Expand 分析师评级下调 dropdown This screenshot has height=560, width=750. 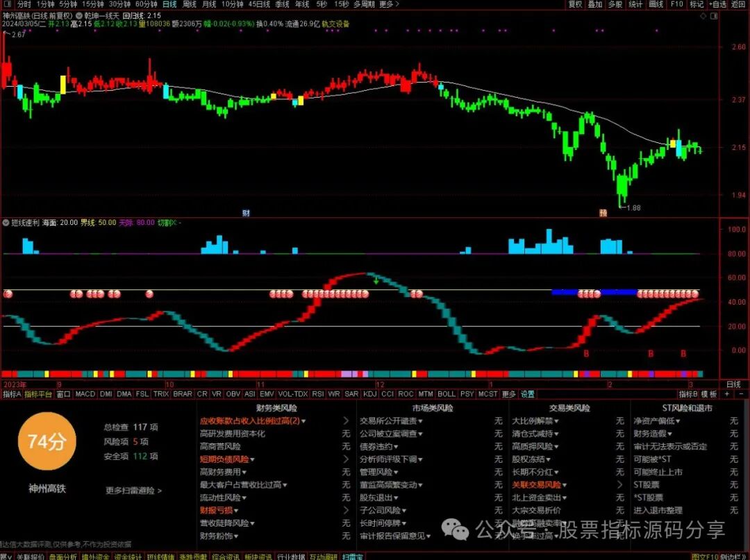[420, 459]
